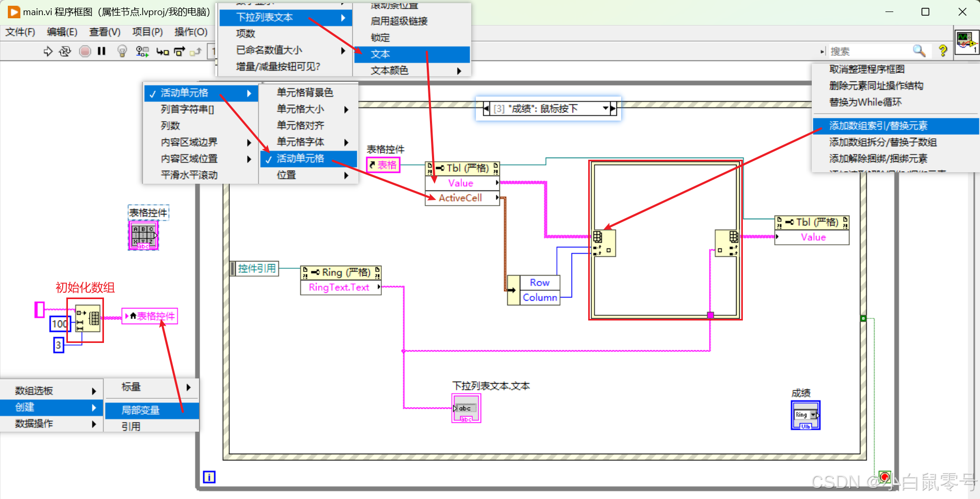Image resolution: width=980 pixels, height=499 pixels.
Task: Open the 操作(O) menu
Action: 191,32
